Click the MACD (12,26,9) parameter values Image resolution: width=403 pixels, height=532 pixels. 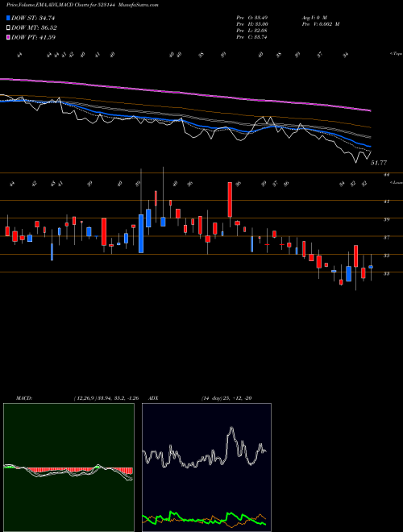106,398
